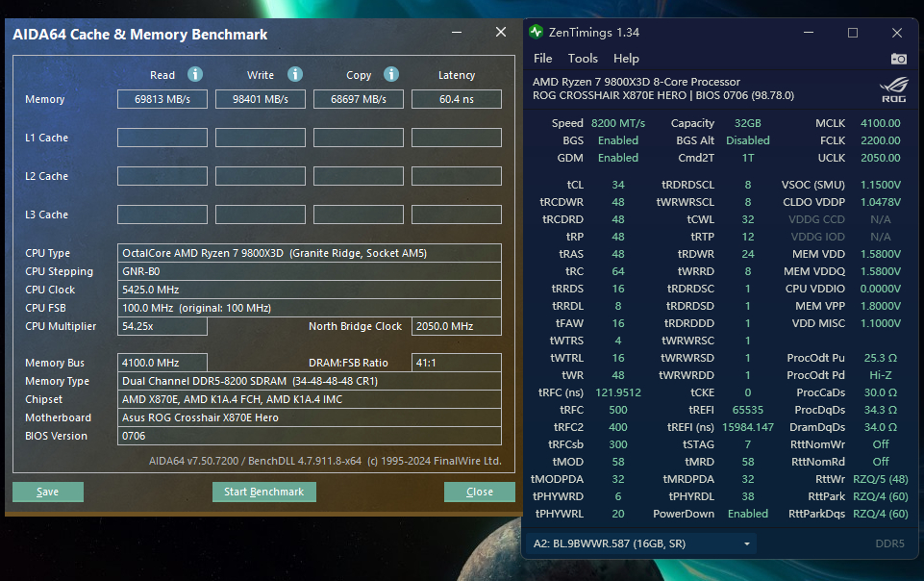924x581 pixels.
Task: Click the BGS Alt Disabled value
Action: click(748, 140)
